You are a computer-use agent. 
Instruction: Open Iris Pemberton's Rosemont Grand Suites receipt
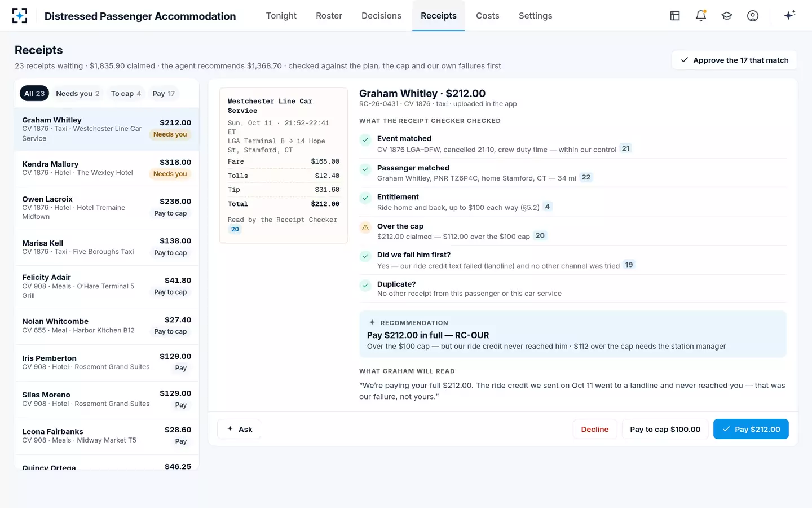point(107,363)
